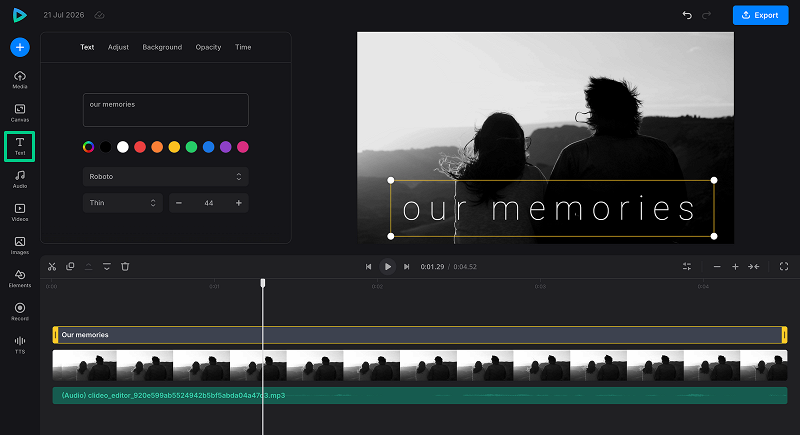
Task: Delete the selected clip with trash icon
Action: pyautogui.click(x=125, y=267)
